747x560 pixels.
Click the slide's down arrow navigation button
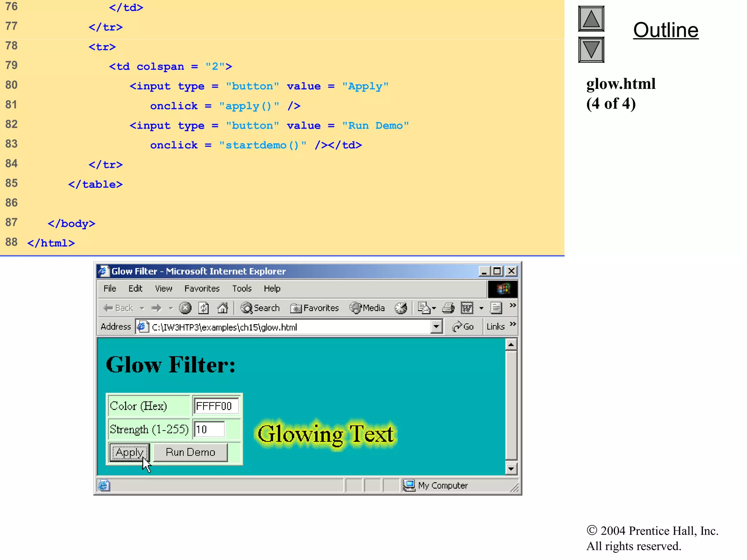click(591, 50)
